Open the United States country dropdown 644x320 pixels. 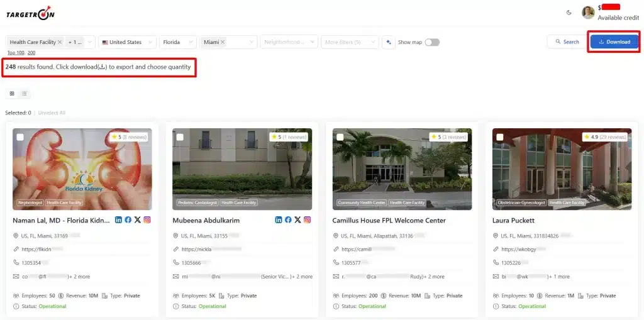click(x=127, y=42)
